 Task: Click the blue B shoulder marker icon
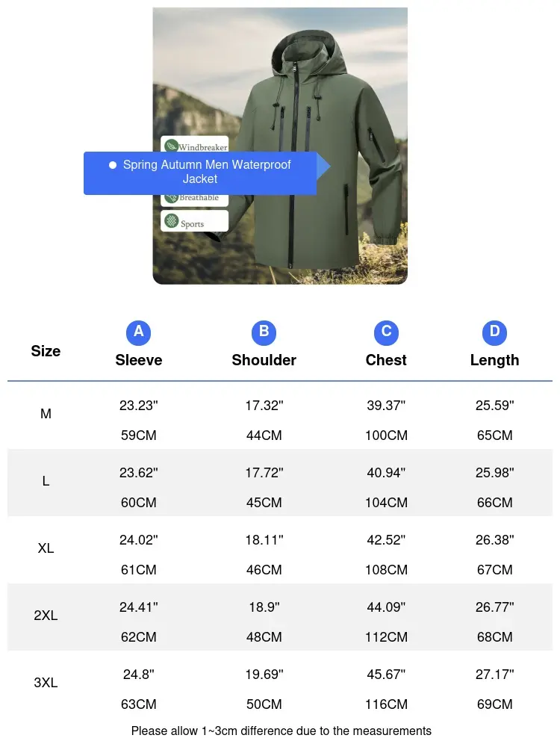pyautogui.click(x=264, y=332)
